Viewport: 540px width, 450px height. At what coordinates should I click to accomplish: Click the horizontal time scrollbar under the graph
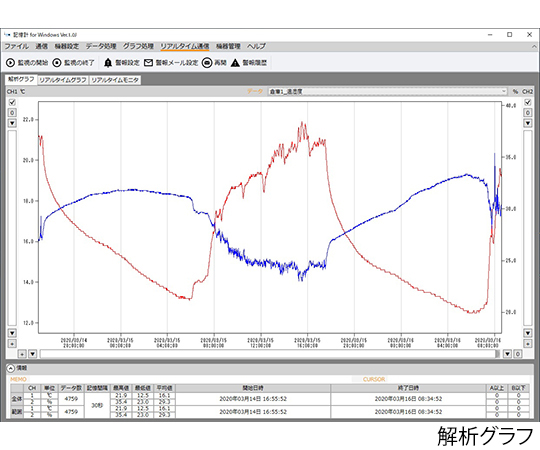coord(270,354)
